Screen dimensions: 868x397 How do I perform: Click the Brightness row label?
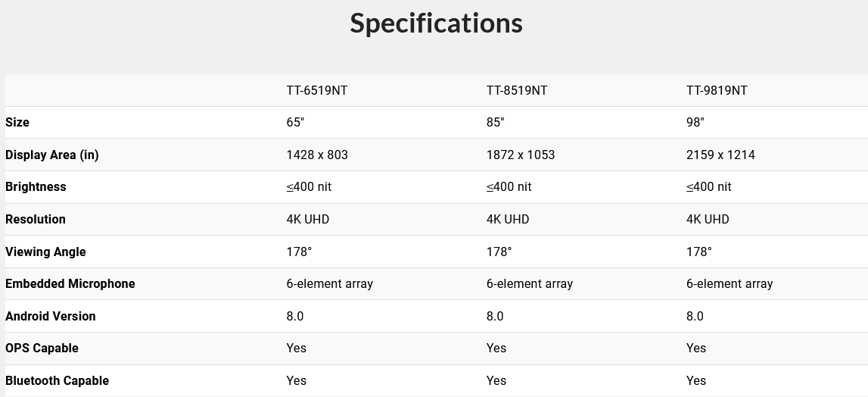[36, 186]
